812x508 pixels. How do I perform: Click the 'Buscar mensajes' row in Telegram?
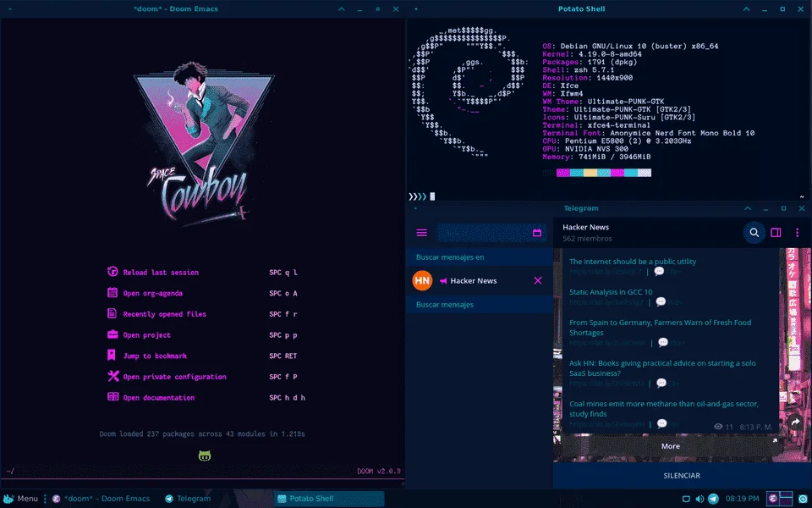click(480, 304)
